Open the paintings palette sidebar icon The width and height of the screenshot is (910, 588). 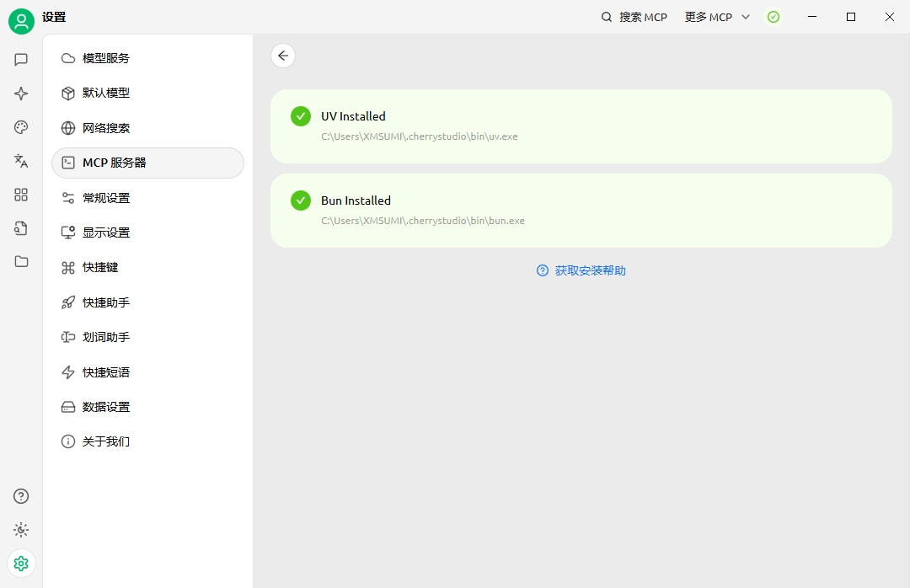tap(21, 127)
